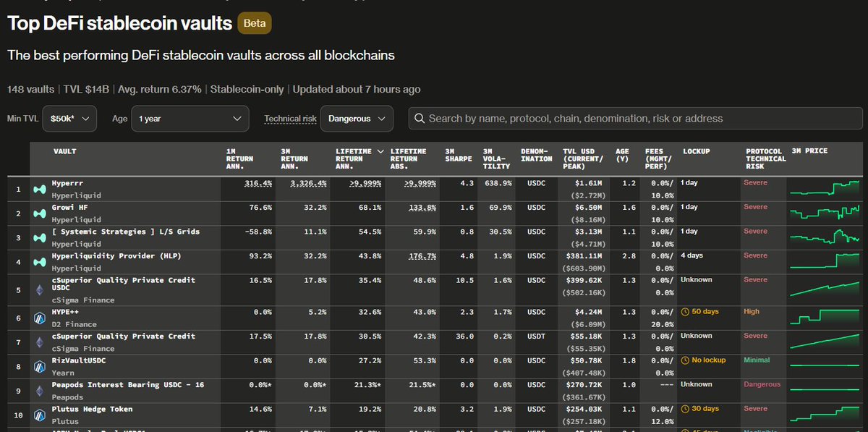868x432 pixels.
Task: Click the 3M price sparkline for Hyperrr
Action: (x=825, y=189)
